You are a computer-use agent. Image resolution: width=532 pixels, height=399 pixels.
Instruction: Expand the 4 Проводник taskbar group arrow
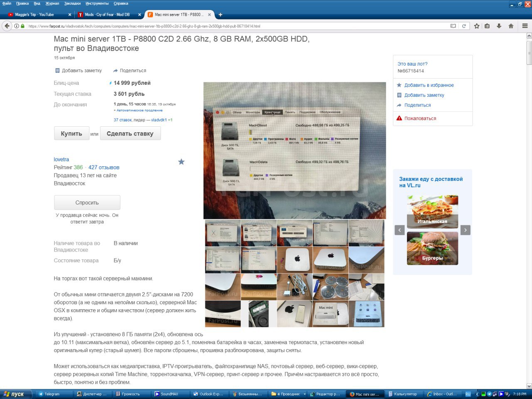pos(305,394)
